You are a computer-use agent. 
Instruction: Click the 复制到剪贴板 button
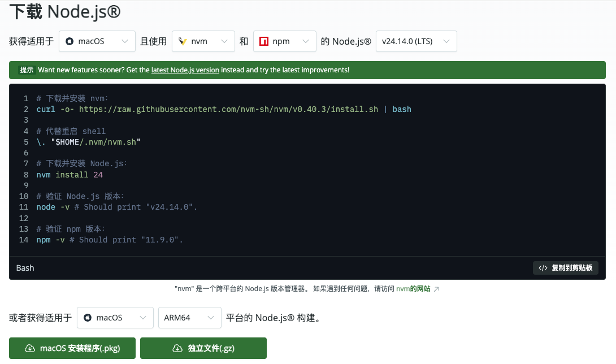[x=565, y=268]
